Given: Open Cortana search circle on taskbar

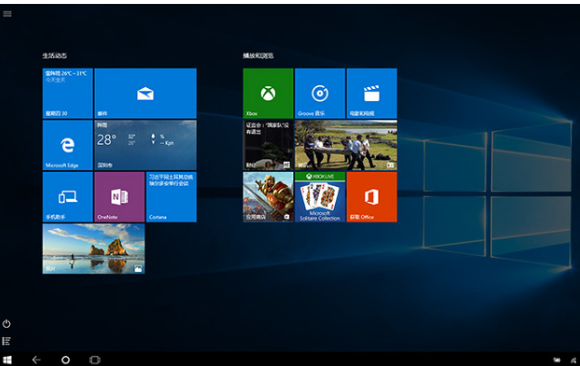Looking at the screenshot, I should [x=65, y=360].
